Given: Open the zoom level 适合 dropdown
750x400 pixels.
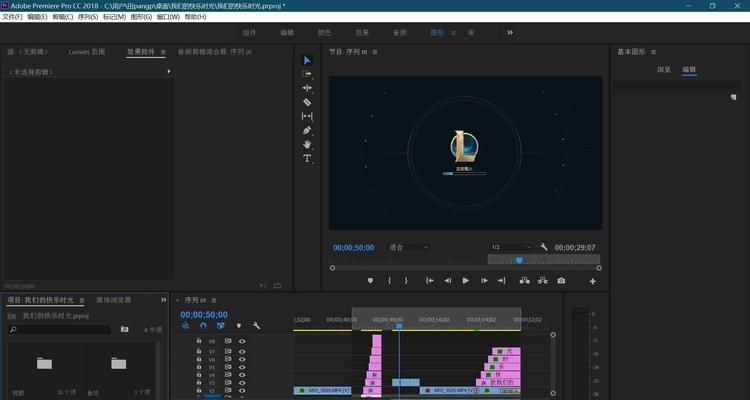Looking at the screenshot, I should [x=409, y=247].
